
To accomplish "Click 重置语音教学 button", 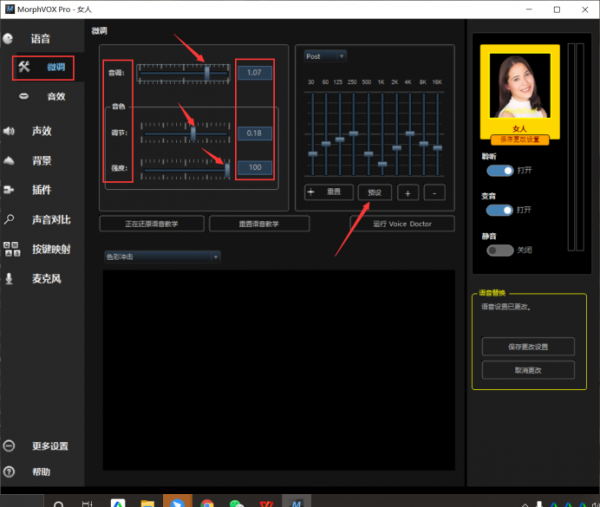I will coord(259,224).
